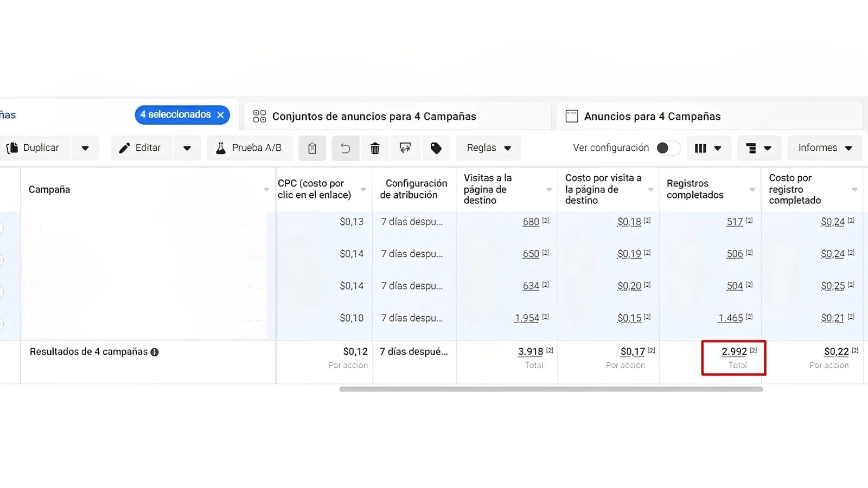Click the $0,13 CPC cell
The width and height of the screenshot is (868, 488).
(352, 222)
